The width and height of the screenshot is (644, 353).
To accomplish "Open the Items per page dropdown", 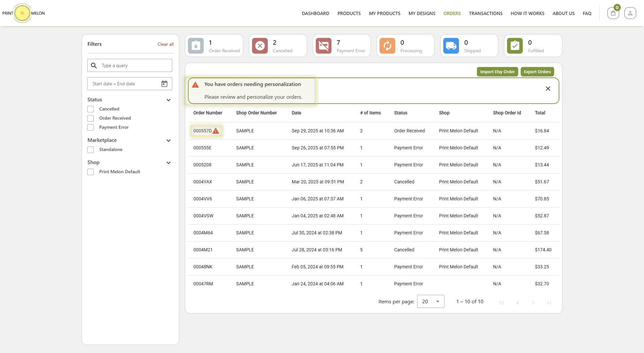I will pos(431,302).
